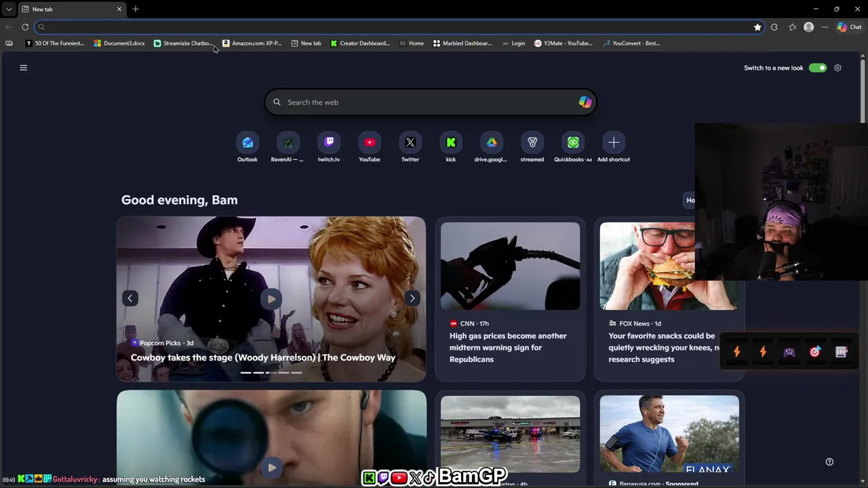This screenshot has height=488, width=868.
Task: Open the Creator Dashboard bookmark
Action: pos(360,43)
